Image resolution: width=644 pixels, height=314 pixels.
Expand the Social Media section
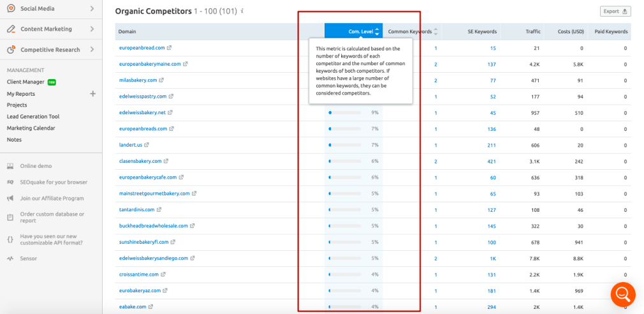[x=92, y=9]
